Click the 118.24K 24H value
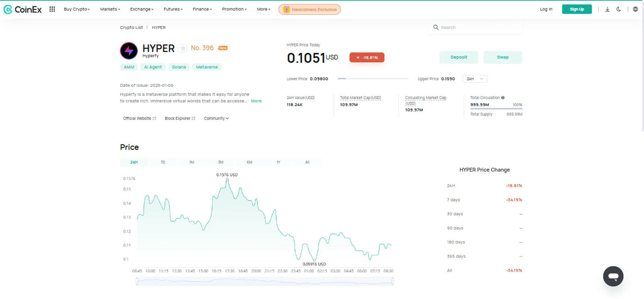Viewport: 644px width, 299px height. (x=295, y=105)
